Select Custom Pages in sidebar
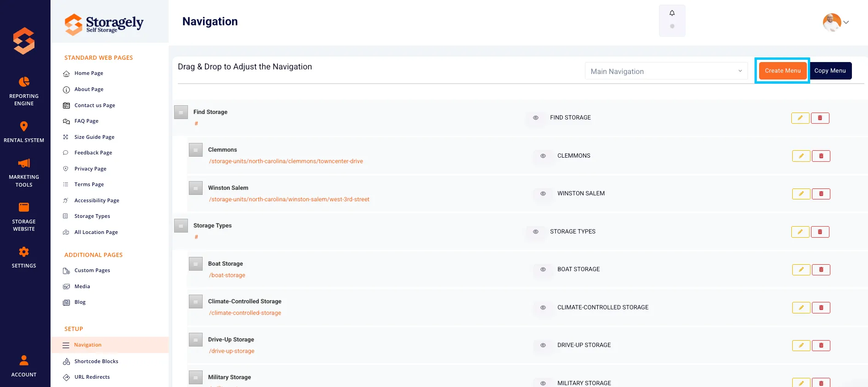The width and height of the screenshot is (868, 387). [92, 270]
